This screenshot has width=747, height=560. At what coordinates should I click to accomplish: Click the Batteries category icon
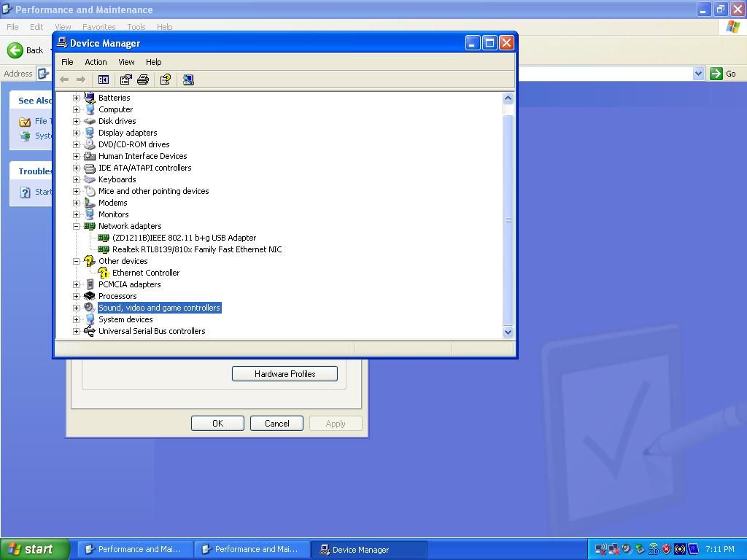click(x=90, y=98)
